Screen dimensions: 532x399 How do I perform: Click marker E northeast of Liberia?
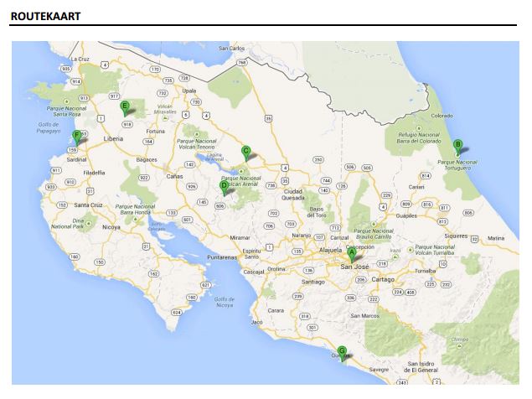[125, 108]
